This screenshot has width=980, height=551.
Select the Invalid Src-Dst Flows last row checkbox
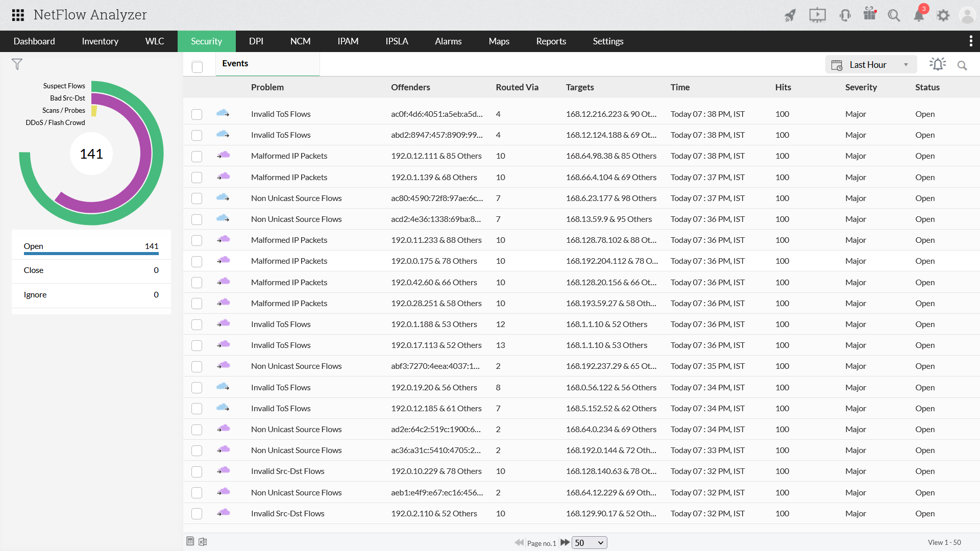[197, 514]
